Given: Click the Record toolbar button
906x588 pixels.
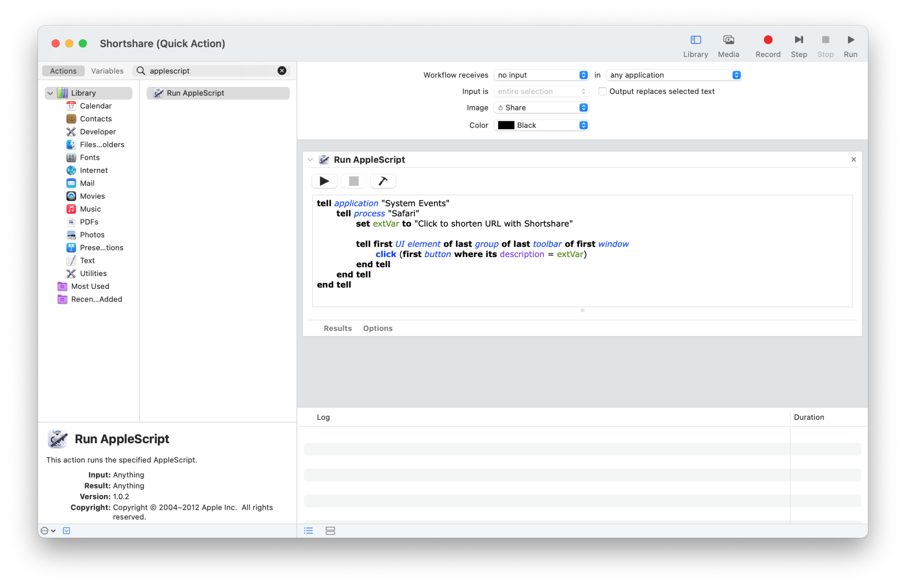Looking at the screenshot, I should (x=767, y=46).
